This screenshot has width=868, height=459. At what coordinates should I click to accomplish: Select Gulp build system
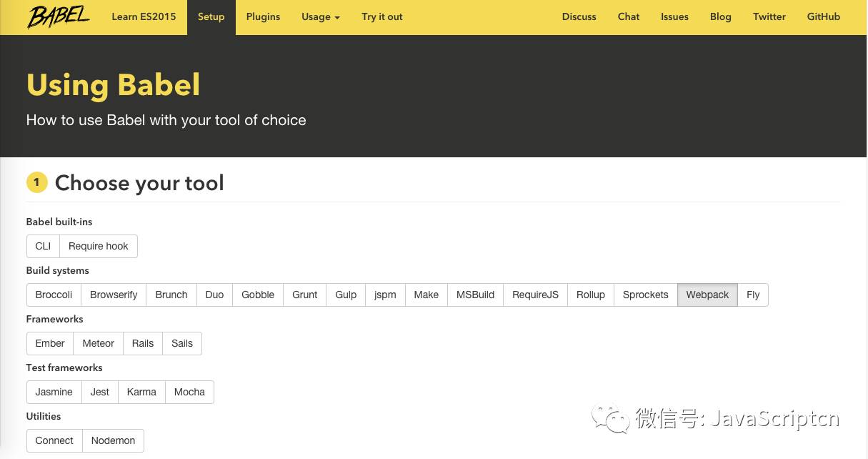click(346, 295)
